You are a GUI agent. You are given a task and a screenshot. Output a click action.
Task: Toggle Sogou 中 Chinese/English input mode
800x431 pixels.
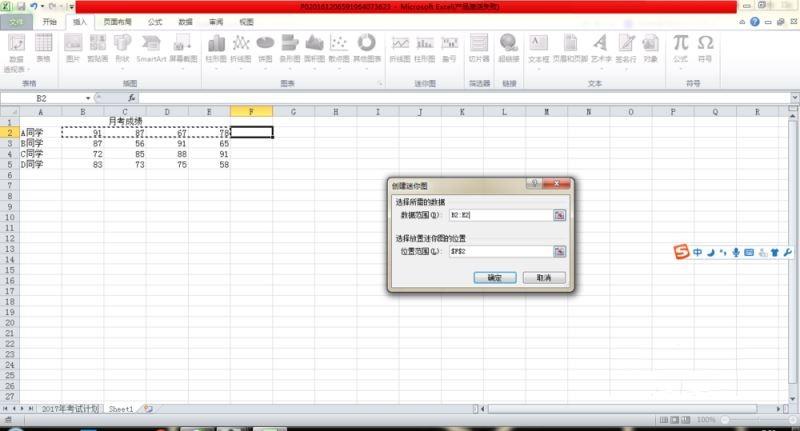coord(698,253)
